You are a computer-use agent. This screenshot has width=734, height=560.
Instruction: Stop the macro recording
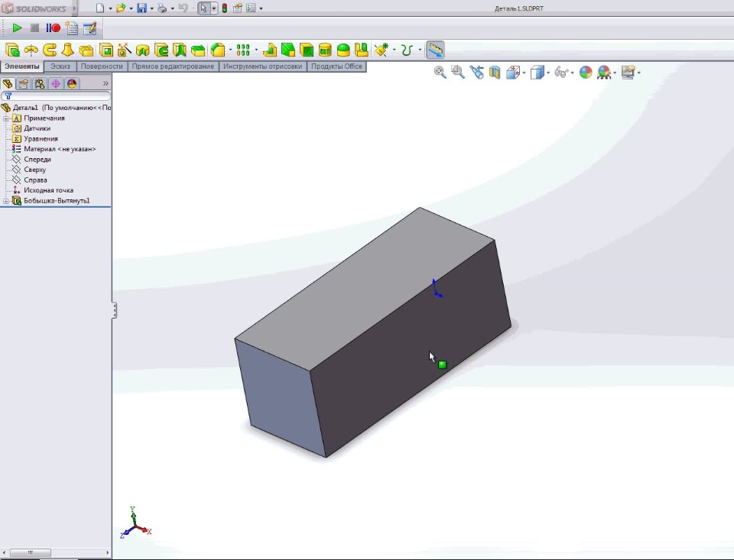coord(34,28)
